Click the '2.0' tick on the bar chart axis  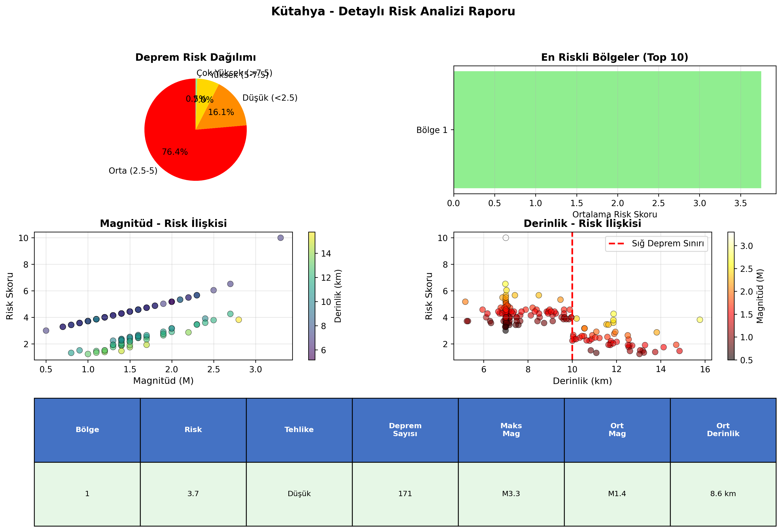617,203
